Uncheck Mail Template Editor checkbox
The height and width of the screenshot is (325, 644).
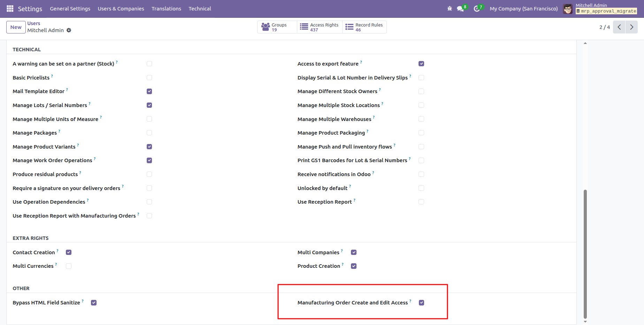click(x=149, y=91)
